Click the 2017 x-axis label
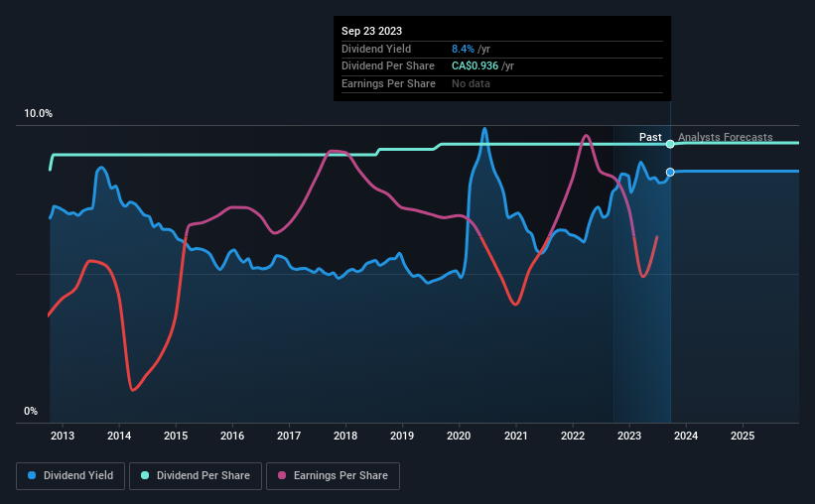Viewport: 815px width, 504px height. tap(289, 436)
